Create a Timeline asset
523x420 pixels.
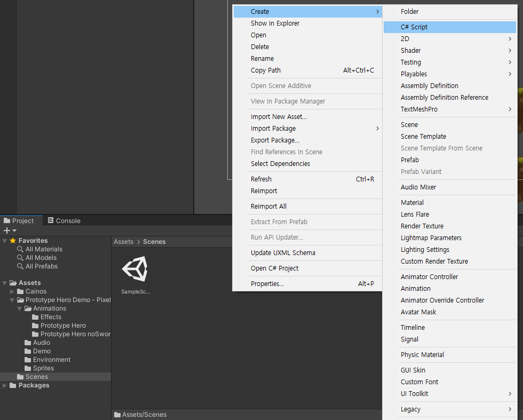click(x=449, y=328)
